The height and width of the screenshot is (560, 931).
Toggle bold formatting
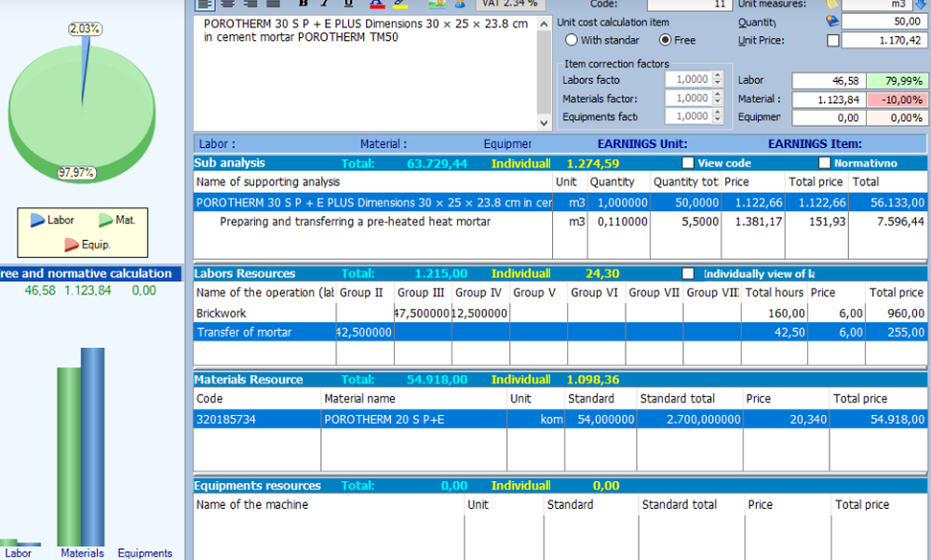pyautogui.click(x=303, y=4)
